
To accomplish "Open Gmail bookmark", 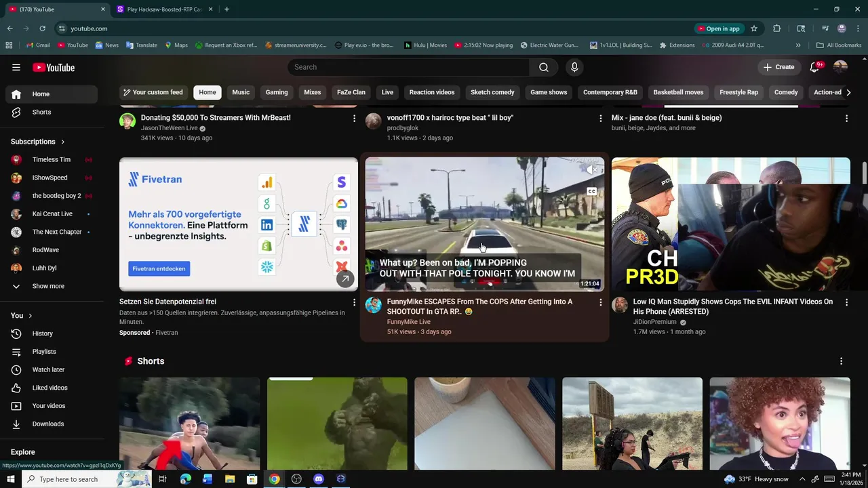I will coord(38,45).
